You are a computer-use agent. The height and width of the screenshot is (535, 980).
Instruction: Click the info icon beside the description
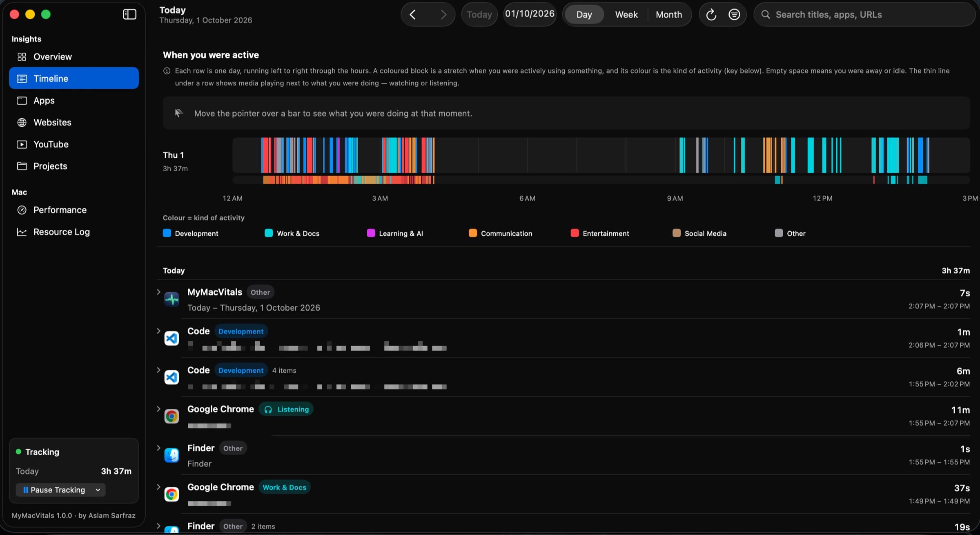(167, 71)
